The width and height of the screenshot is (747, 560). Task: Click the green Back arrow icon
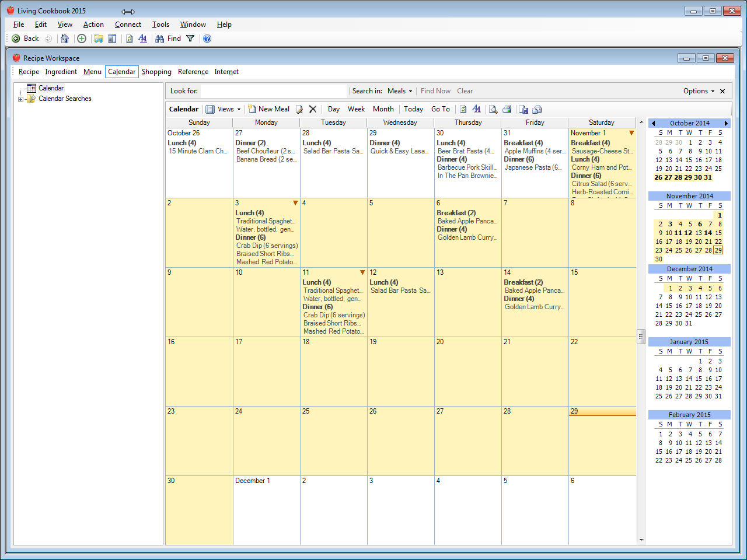[x=16, y=38]
